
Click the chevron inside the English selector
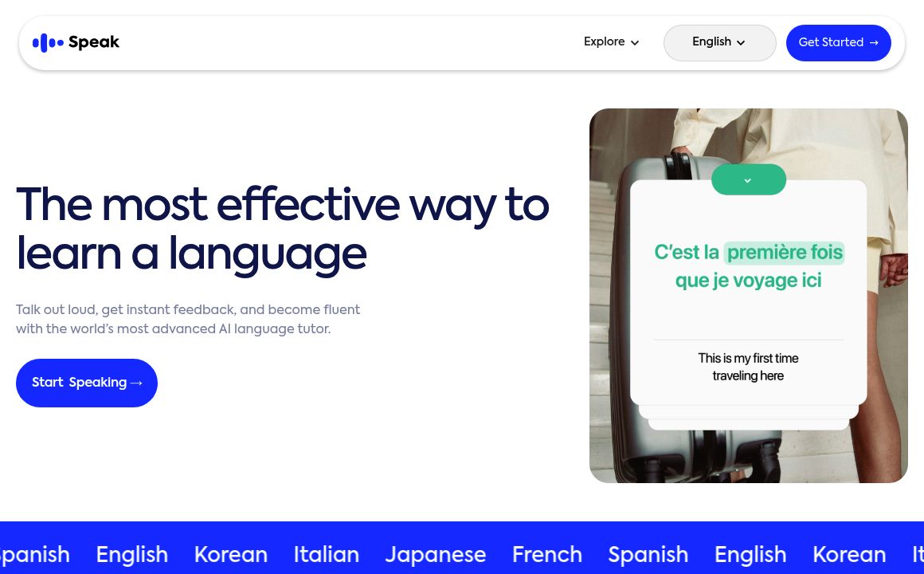741,43
